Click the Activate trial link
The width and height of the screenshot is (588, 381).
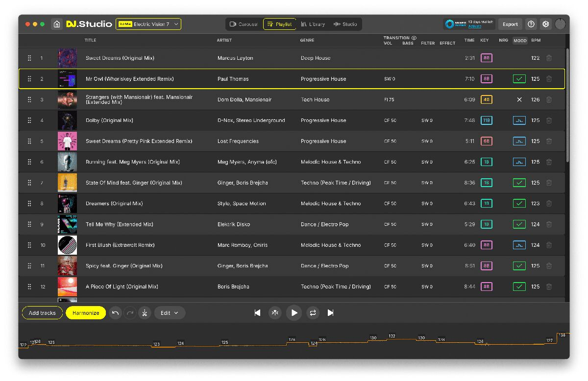point(474,26)
